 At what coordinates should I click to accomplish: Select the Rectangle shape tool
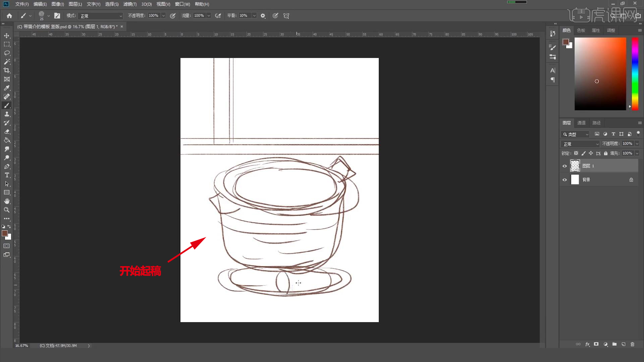point(7,192)
